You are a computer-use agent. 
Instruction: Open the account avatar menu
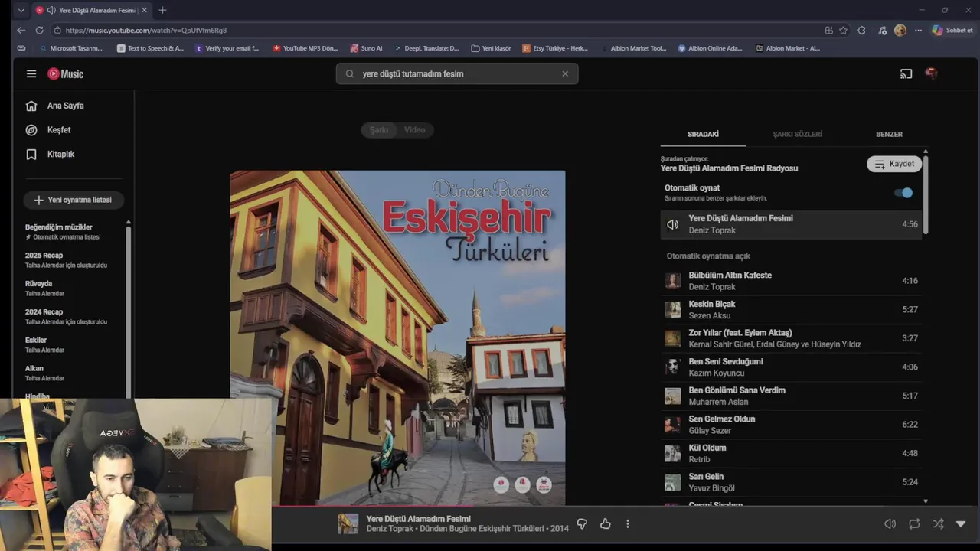pyautogui.click(x=932, y=73)
